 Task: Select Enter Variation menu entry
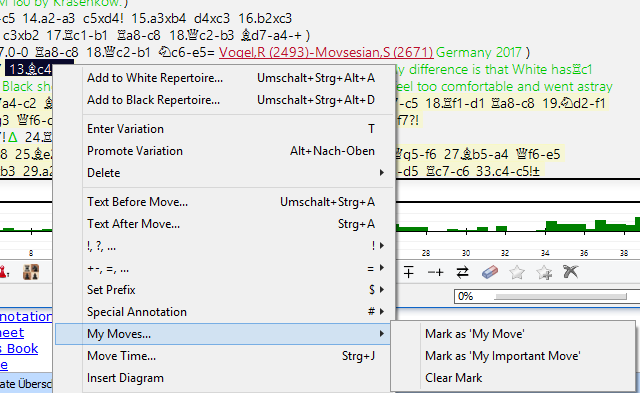click(231, 129)
